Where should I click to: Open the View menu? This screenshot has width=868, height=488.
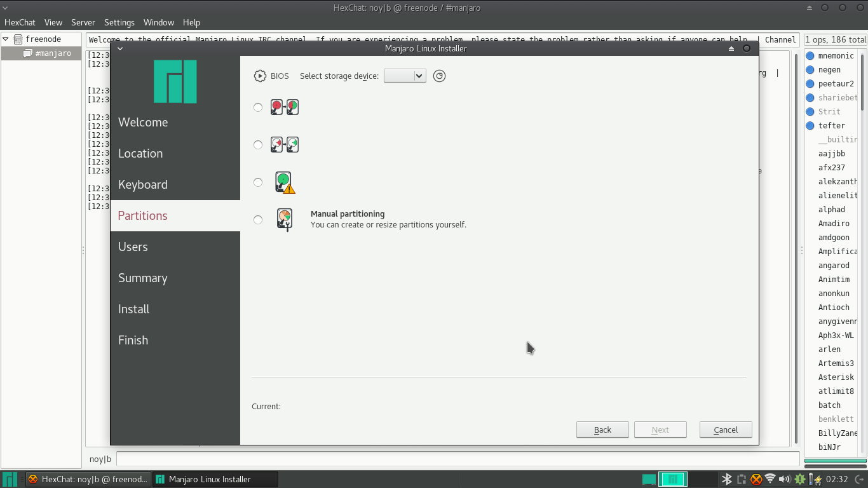pos(53,22)
